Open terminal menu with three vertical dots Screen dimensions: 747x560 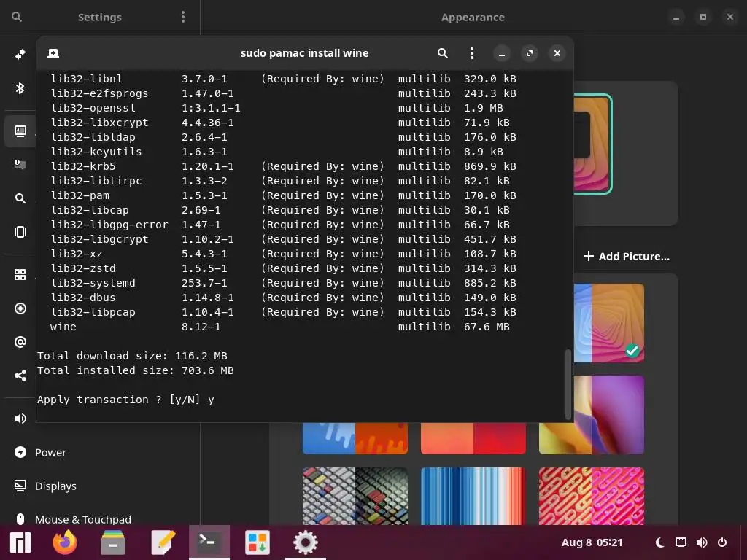pos(472,53)
